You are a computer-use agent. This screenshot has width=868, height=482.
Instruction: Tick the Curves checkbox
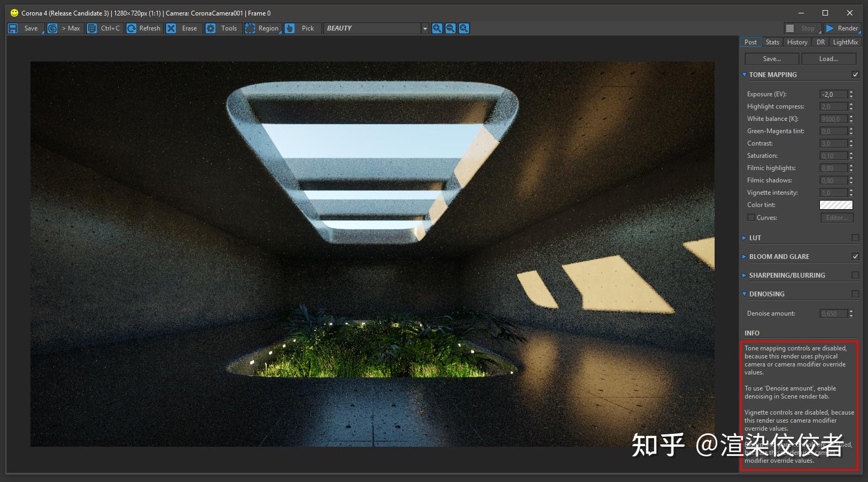[751, 218]
